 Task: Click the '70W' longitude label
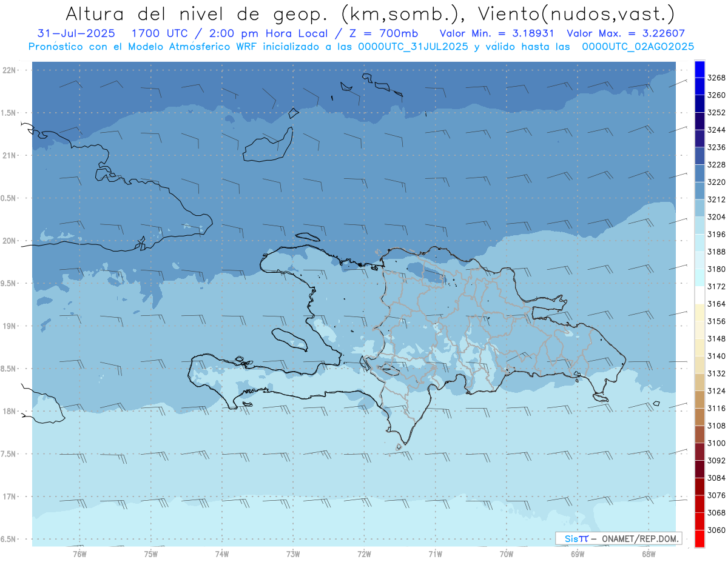pos(507,554)
